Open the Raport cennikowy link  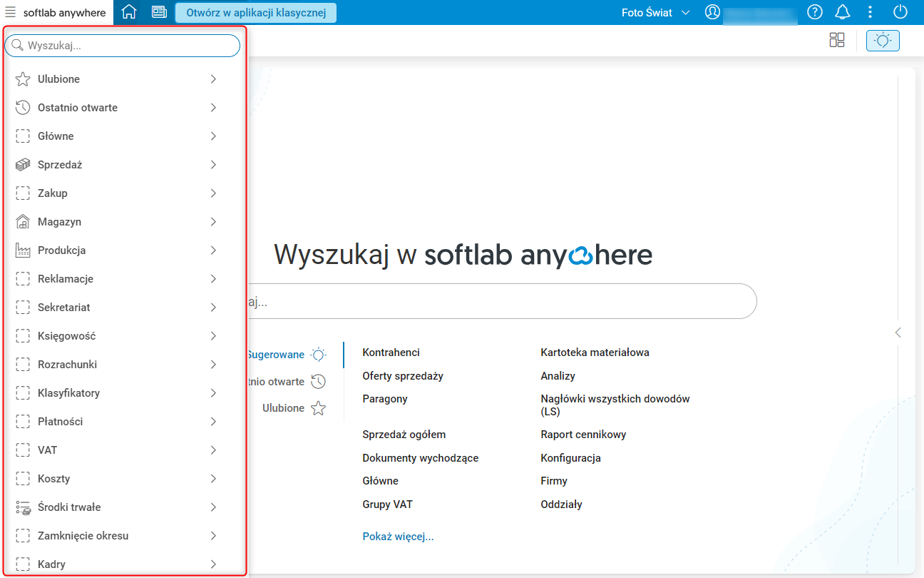pos(583,435)
